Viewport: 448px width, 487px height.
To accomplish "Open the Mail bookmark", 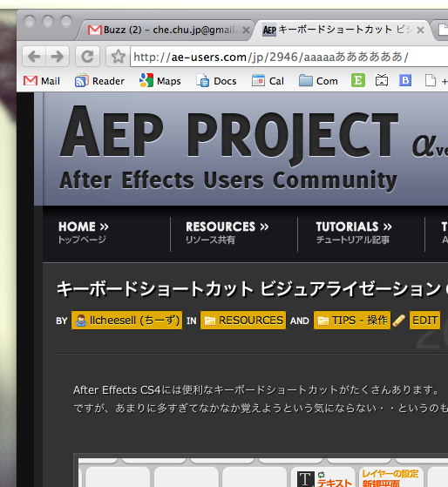I will click(x=42, y=81).
